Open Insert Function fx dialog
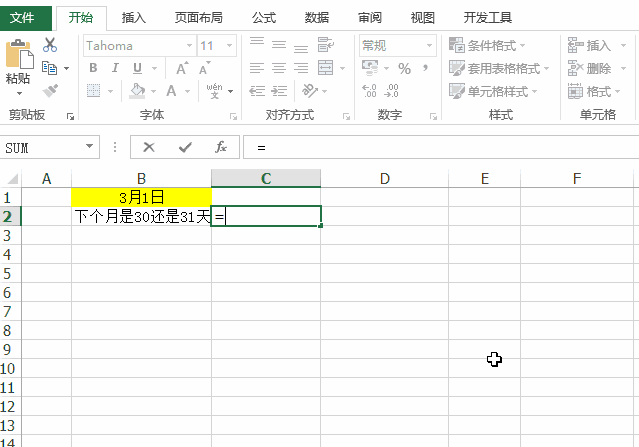The image size is (639, 447). coord(221,147)
